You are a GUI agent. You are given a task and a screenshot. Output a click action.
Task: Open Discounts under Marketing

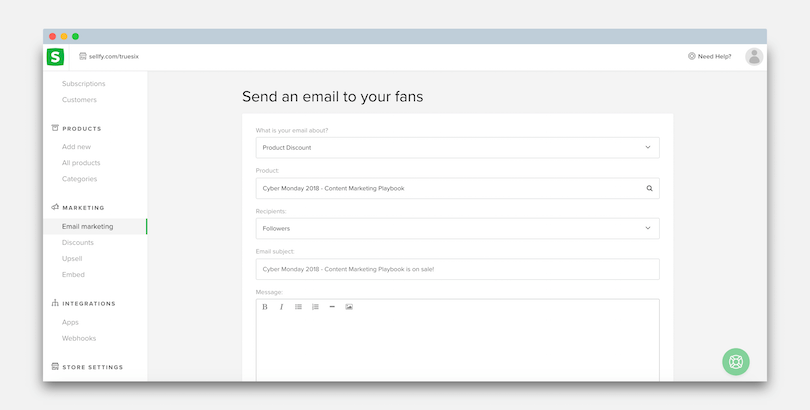[78, 242]
